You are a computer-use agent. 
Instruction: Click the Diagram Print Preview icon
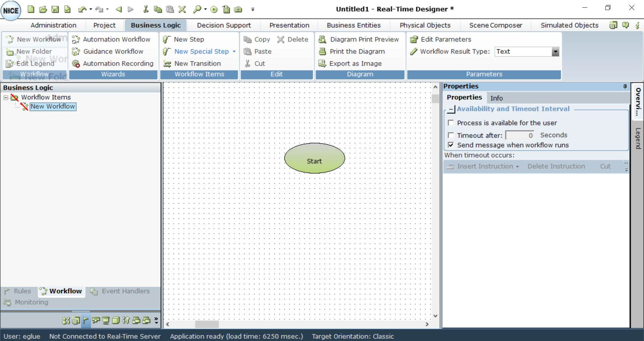point(322,40)
